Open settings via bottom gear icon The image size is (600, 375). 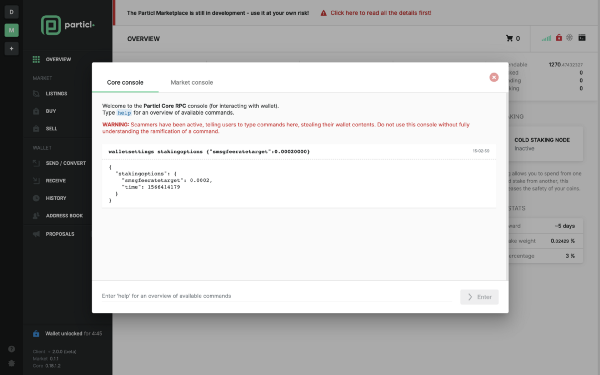tap(11, 364)
